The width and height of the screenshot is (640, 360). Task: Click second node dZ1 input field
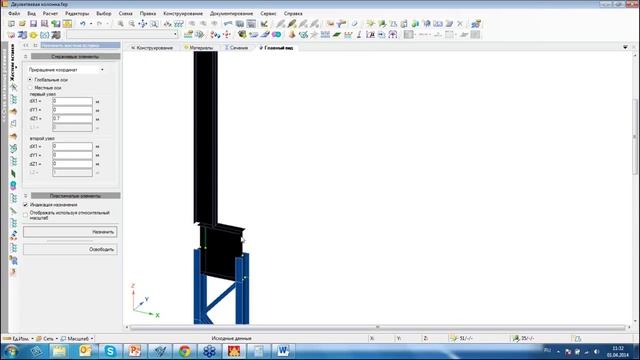72,164
